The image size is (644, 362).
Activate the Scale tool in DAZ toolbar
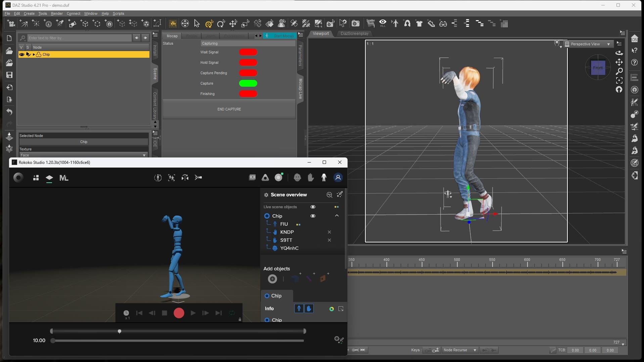[245, 24]
